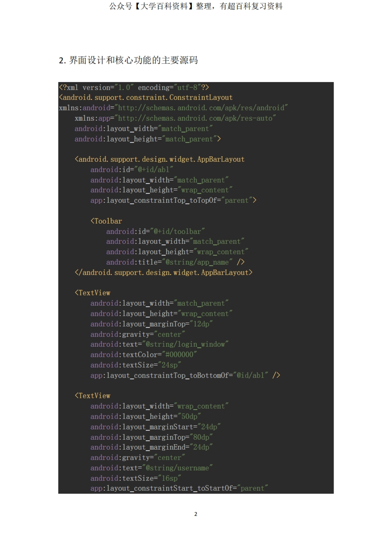
Task: Click the page number 2 at bottom
Action: click(196, 514)
